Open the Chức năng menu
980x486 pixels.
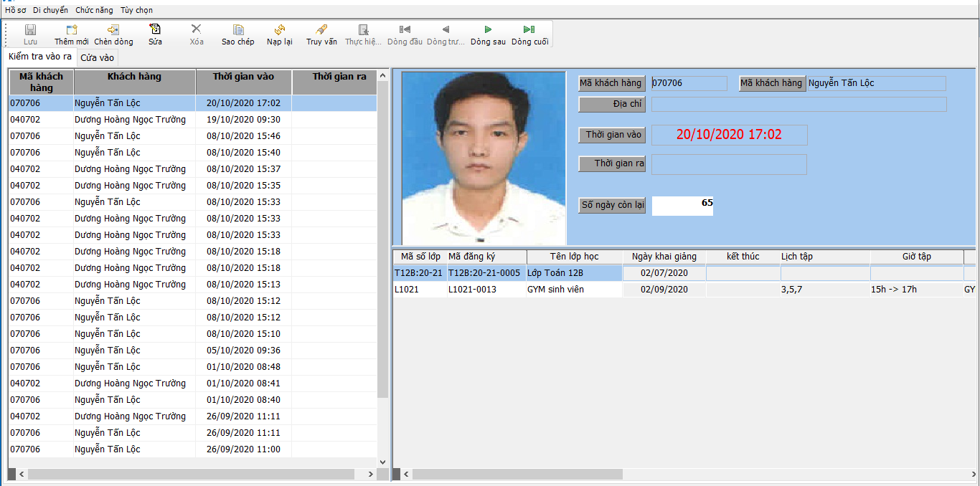point(94,10)
